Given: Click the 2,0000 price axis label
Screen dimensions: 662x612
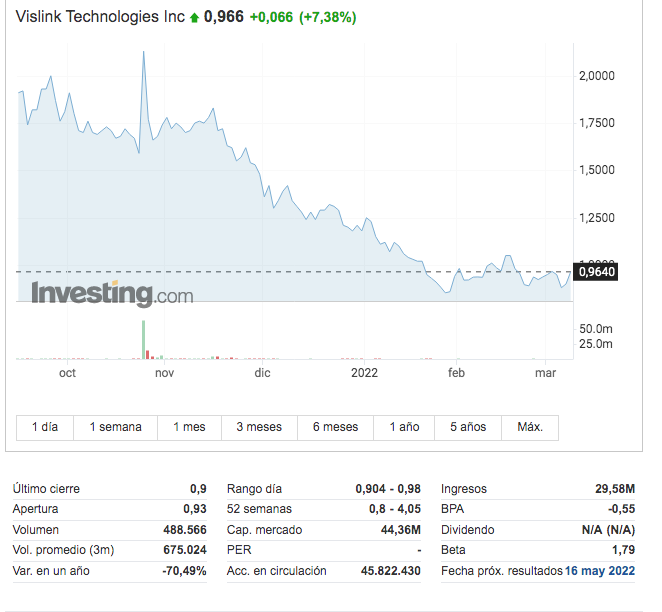Looking at the screenshot, I should pyautogui.click(x=597, y=76).
